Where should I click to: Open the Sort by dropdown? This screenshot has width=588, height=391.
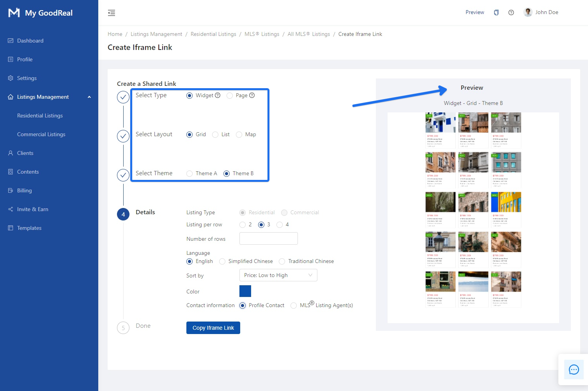pyautogui.click(x=278, y=275)
